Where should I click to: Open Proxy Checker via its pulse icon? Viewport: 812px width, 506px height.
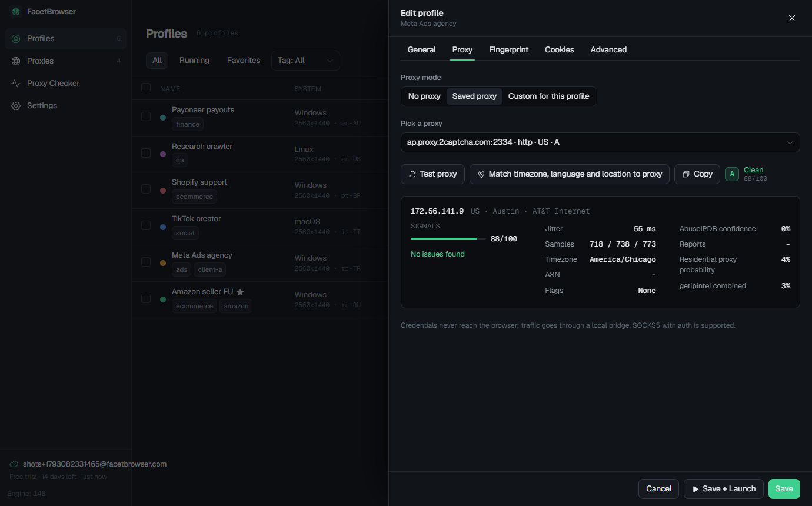16,84
